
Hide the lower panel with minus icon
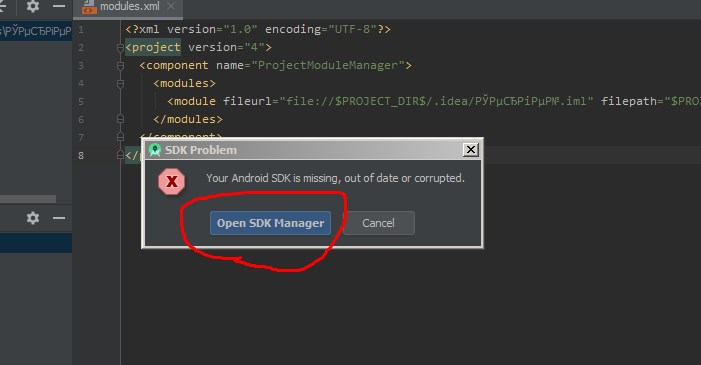pos(59,218)
